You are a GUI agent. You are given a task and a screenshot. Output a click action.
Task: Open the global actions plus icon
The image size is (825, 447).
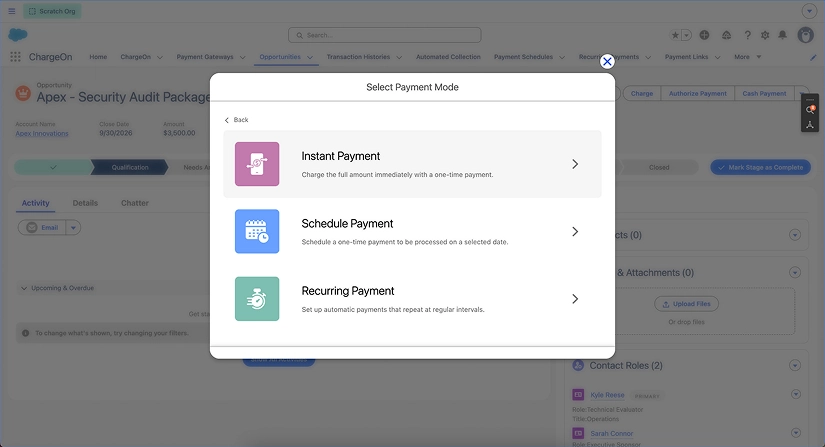click(x=704, y=35)
